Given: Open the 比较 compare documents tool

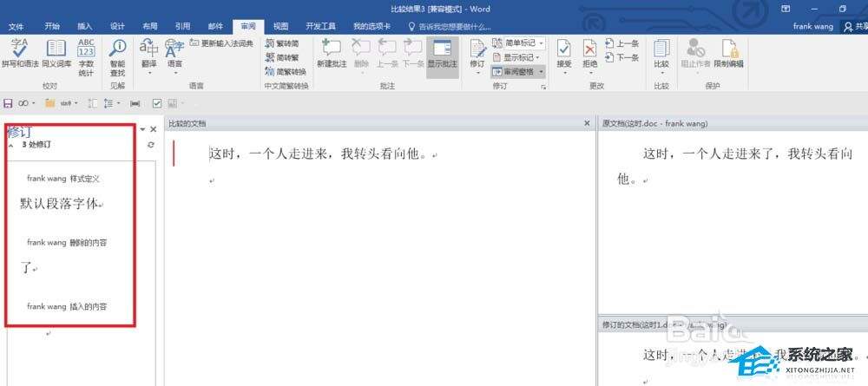Looking at the screenshot, I should [661, 54].
